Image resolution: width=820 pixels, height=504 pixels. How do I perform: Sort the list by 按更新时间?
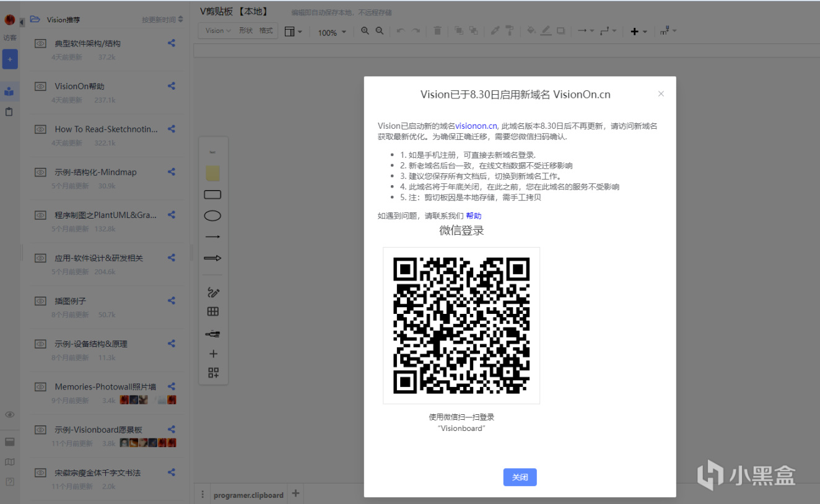(x=162, y=20)
